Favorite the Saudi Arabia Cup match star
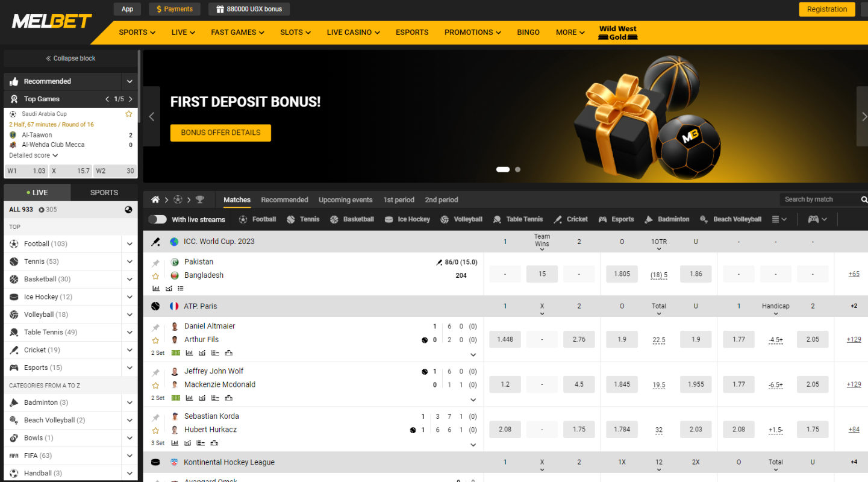Viewport: 868px width, 482px height. tap(128, 114)
